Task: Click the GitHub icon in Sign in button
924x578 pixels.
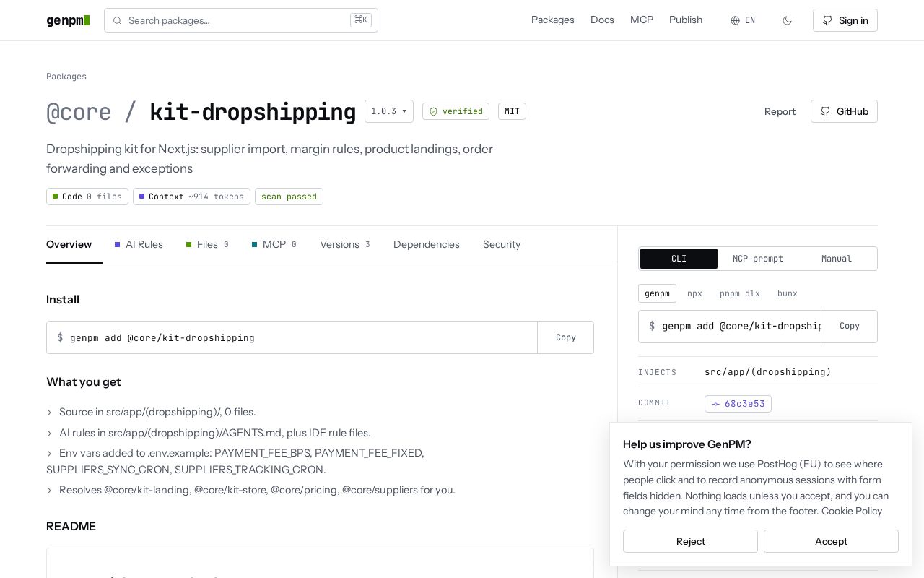Action: 827,20
